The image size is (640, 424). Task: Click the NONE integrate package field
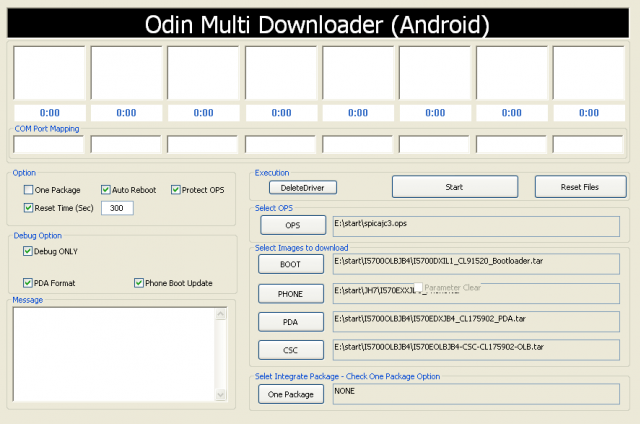click(x=476, y=394)
